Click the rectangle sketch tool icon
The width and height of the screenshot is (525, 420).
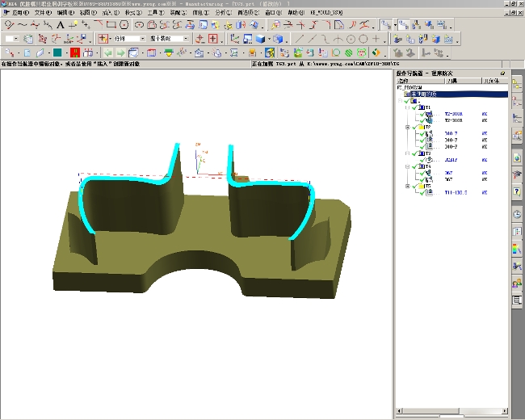pos(111,25)
